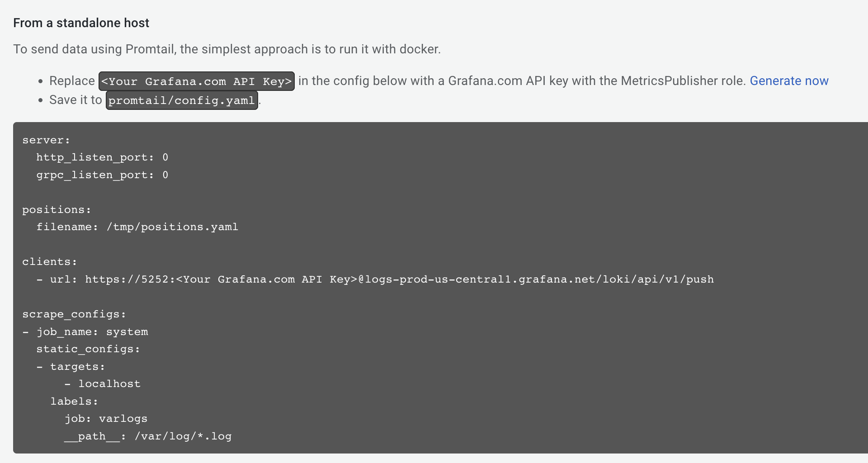
Task: Click the "targets:" line in the config
Action: click(x=77, y=367)
